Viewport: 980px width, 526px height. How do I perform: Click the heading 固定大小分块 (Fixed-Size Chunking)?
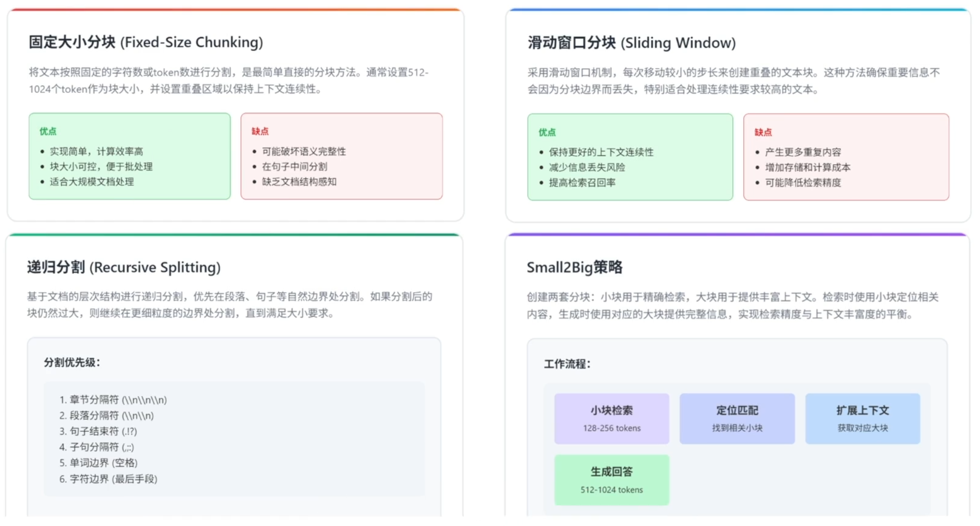pyautogui.click(x=146, y=42)
